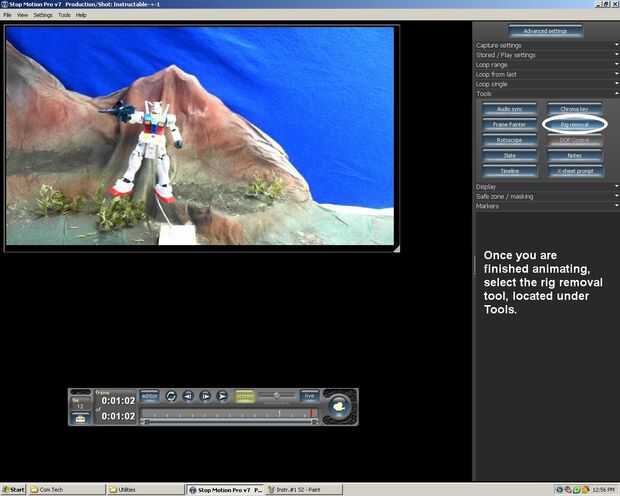The width and height of the screenshot is (620, 496).
Task: Click Stop Motion Pro v7 taskbar button
Action: [x=225, y=490]
